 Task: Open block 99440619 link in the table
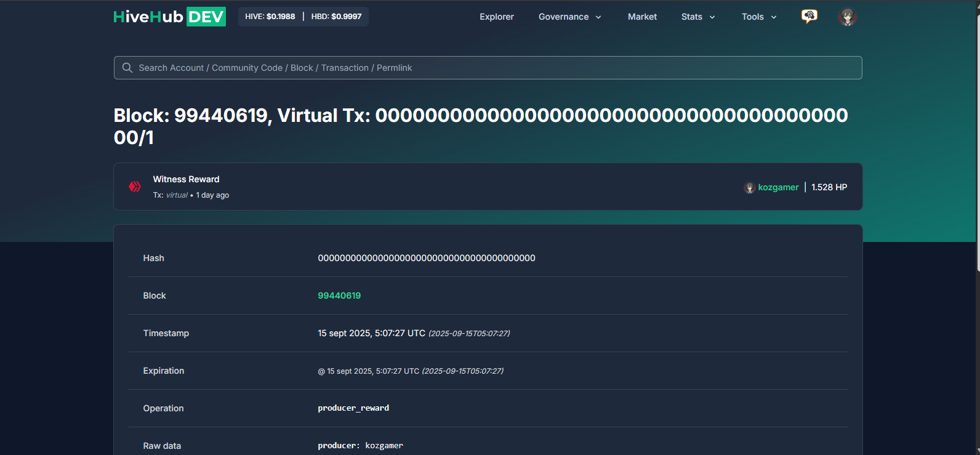click(x=339, y=296)
